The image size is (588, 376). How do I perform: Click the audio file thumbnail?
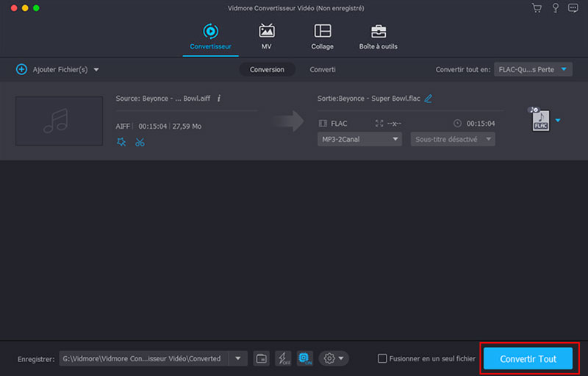click(x=59, y=121)
